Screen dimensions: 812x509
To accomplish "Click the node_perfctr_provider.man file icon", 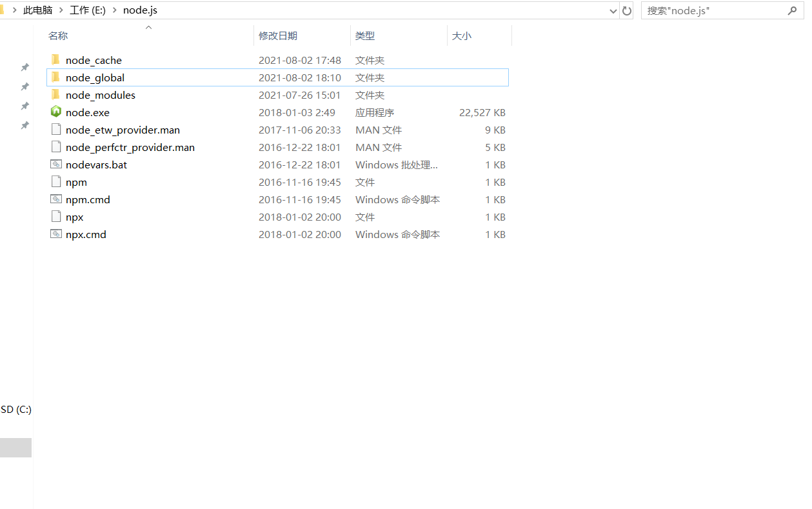I will pos(55,147).
